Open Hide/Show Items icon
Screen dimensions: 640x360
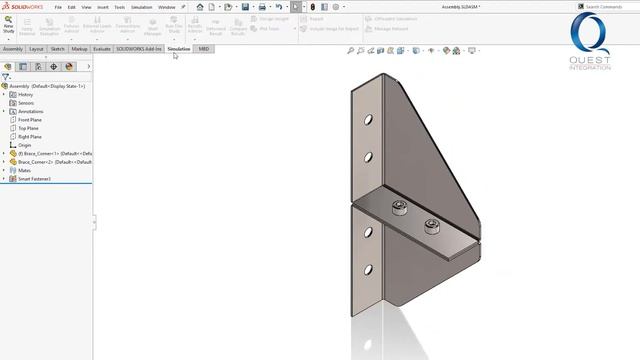(431, 51)
